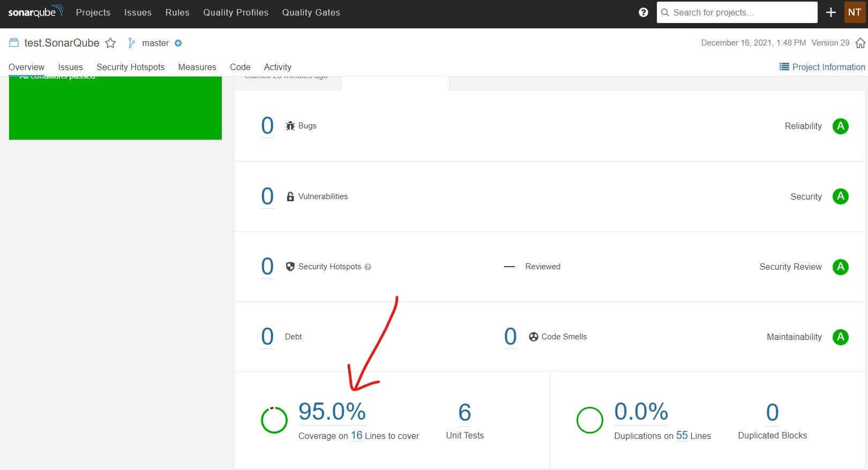Click the branch icon next to master

[131, 43]
